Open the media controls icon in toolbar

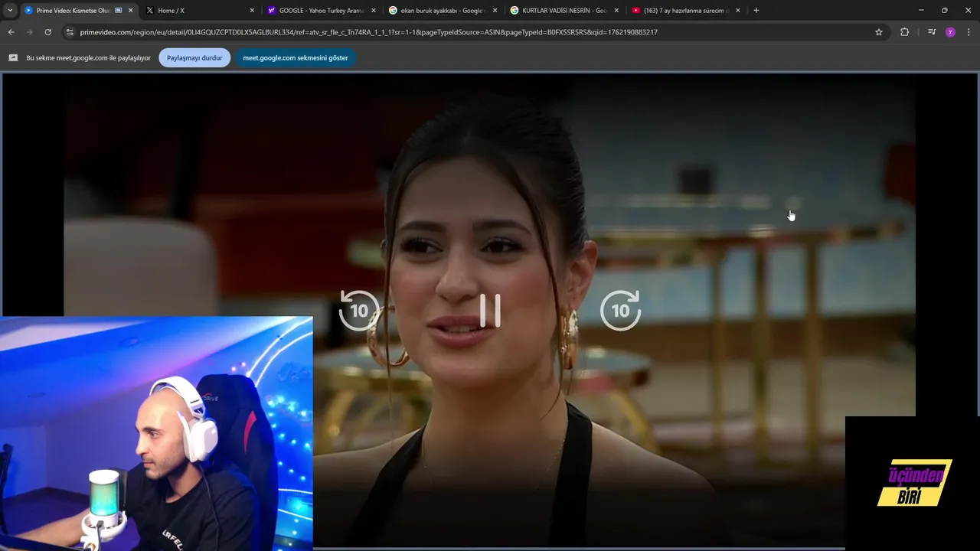click(x=932, y=32)
